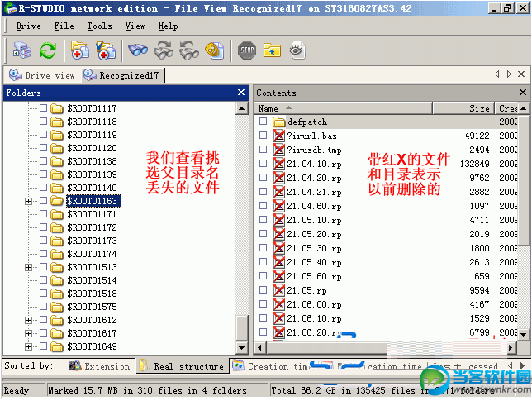Screen dimensions: 532x401
Task: Open the Help menu
Action: [x=168, y=26]
